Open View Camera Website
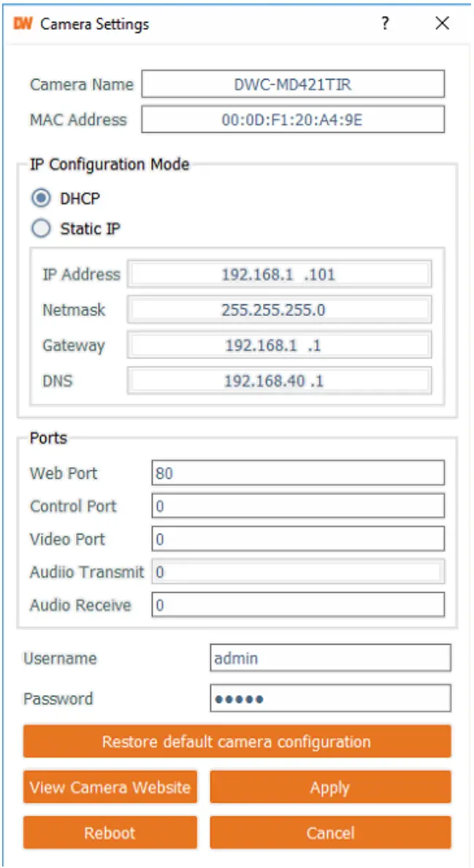The image size is (474, 868). click(110, 788)
